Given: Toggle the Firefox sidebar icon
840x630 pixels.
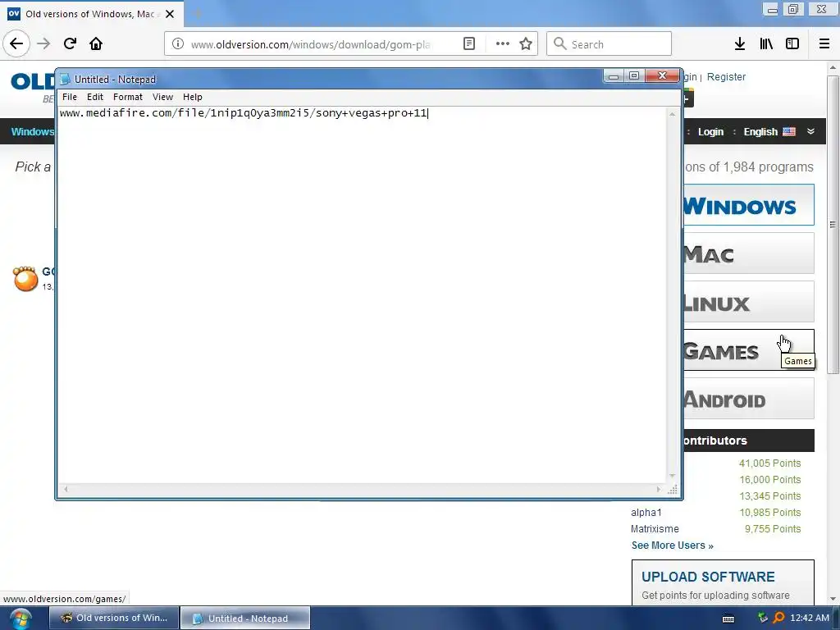Looking at the screenshot, I should [792, 43].
